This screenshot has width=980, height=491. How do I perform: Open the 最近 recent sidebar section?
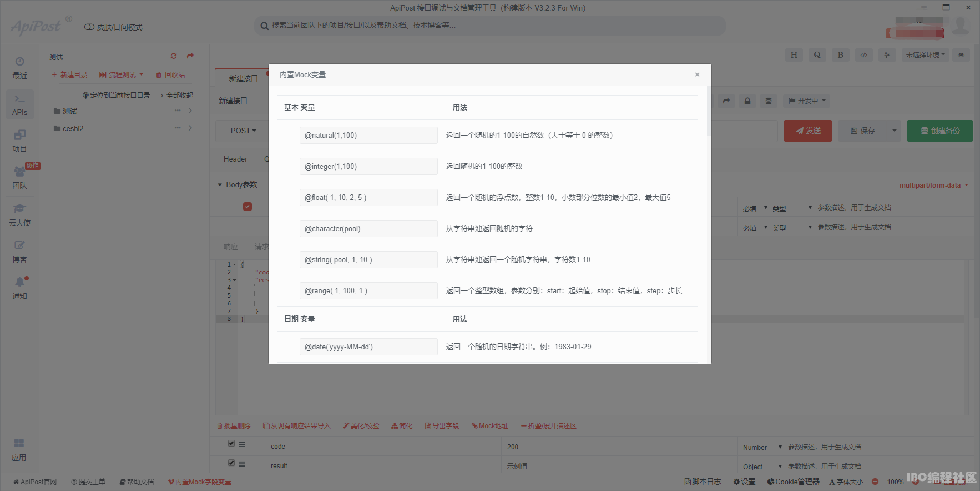coord(19,68)
